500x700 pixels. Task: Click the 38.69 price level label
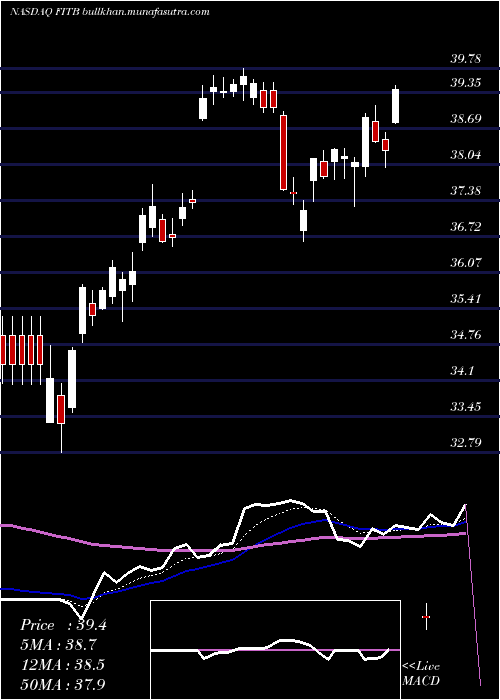(x=466, y=119)
